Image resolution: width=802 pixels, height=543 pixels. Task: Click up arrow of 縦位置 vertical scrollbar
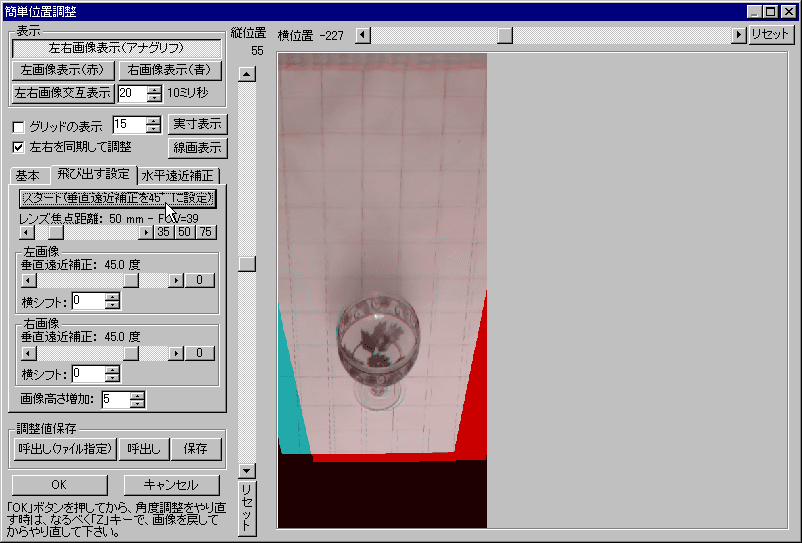[x=247, y=74]
